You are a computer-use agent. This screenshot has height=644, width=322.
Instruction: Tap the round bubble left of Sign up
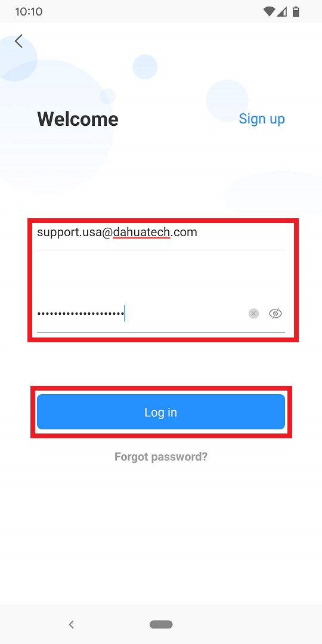tap(227, 101)
